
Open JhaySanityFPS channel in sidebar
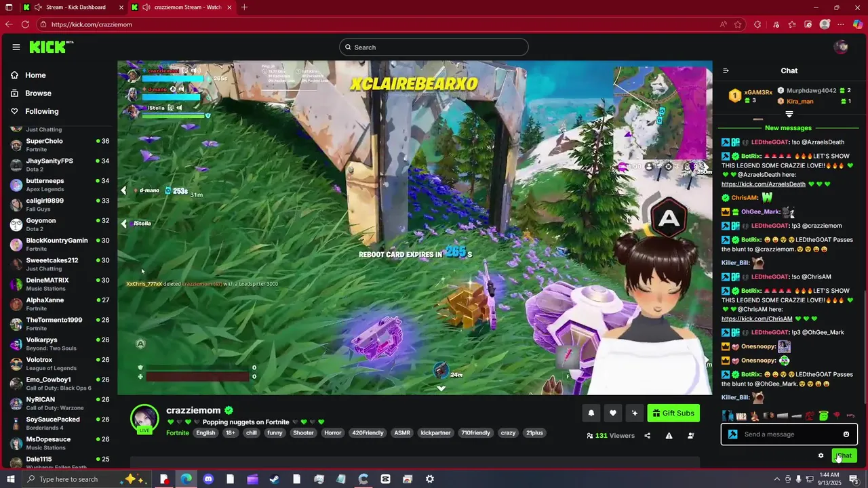60,165
